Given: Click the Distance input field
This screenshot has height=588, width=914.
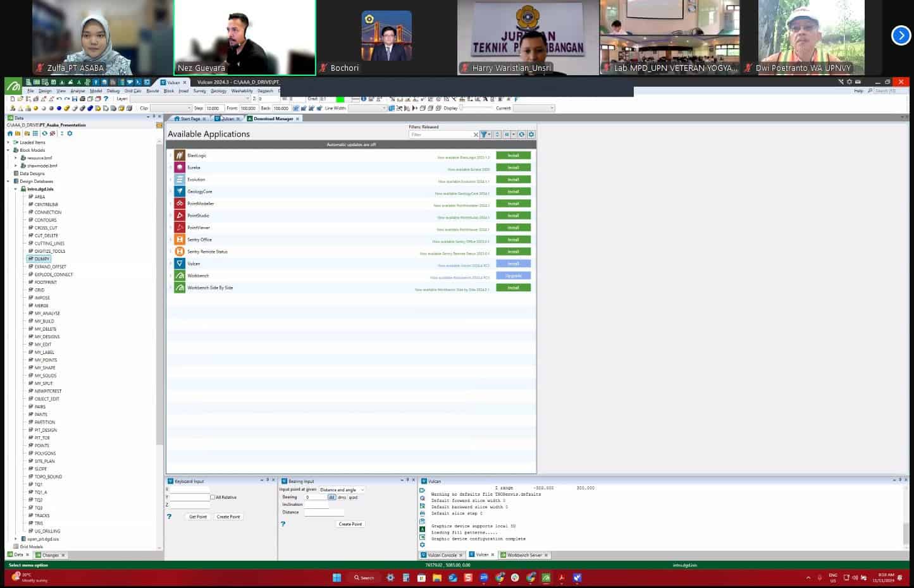Looking at the screenshot, I should 324,512.
